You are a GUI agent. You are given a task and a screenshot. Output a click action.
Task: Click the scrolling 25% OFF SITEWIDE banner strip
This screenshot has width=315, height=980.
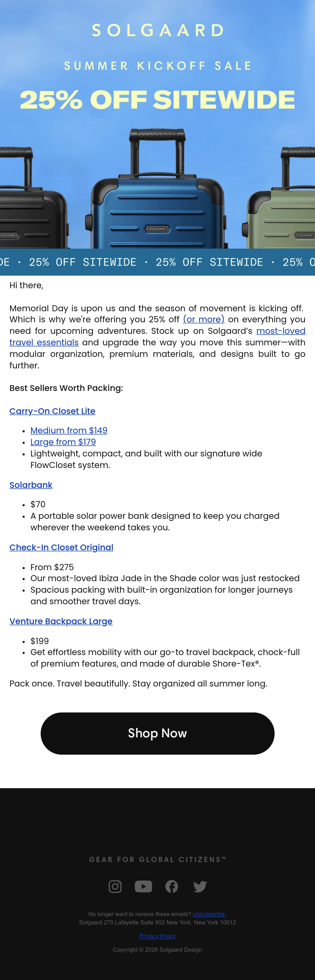click(x=157, y=262)
